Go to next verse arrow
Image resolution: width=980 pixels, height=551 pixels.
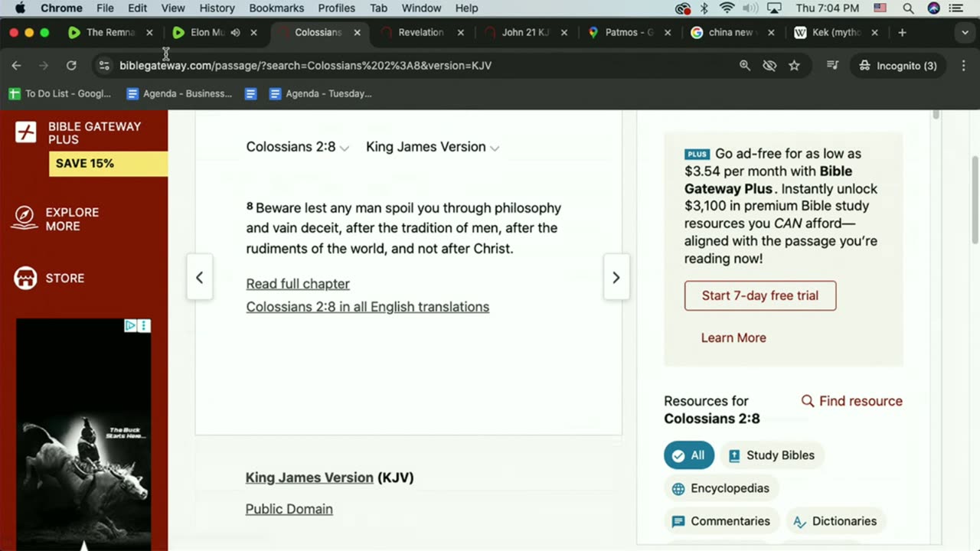click(616, 277)
